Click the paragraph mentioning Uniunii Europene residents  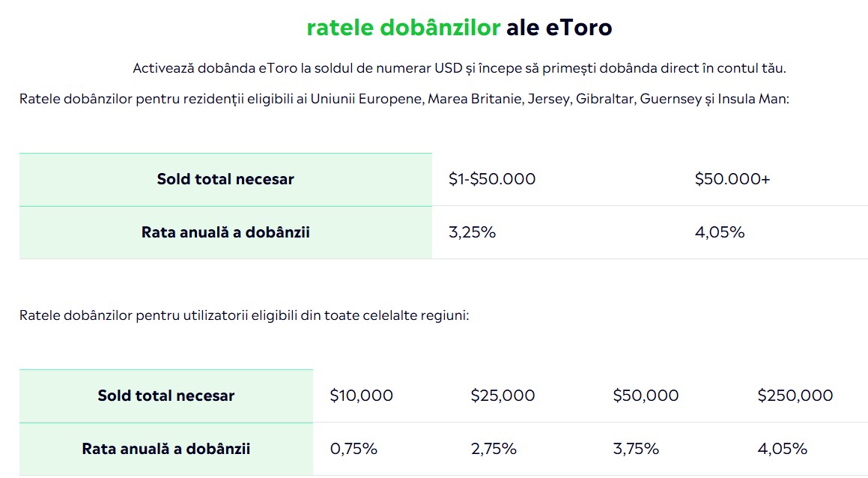pyautogui.click(x=404, y=99)
